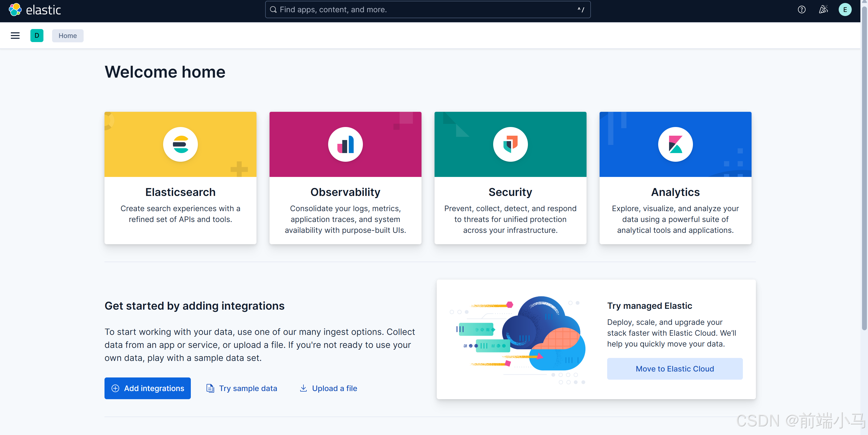Click the Try sample data document icon
Image resolution: width=868 pixels, height=435 pixels.
[x=210, y=388]
